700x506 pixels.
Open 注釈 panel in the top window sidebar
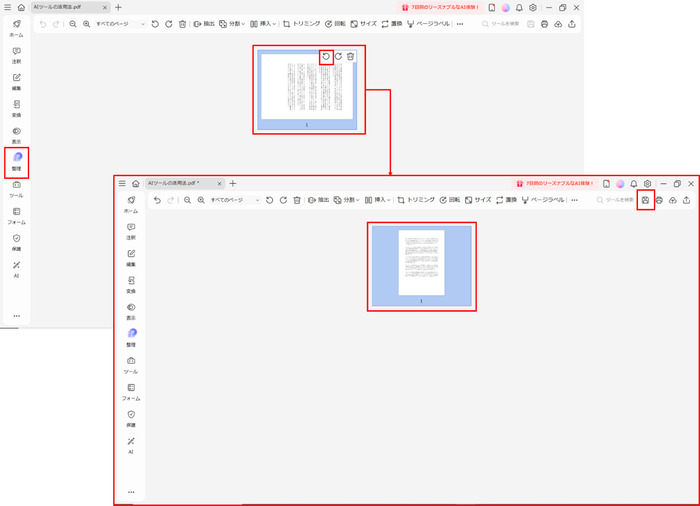coord(17,55)
